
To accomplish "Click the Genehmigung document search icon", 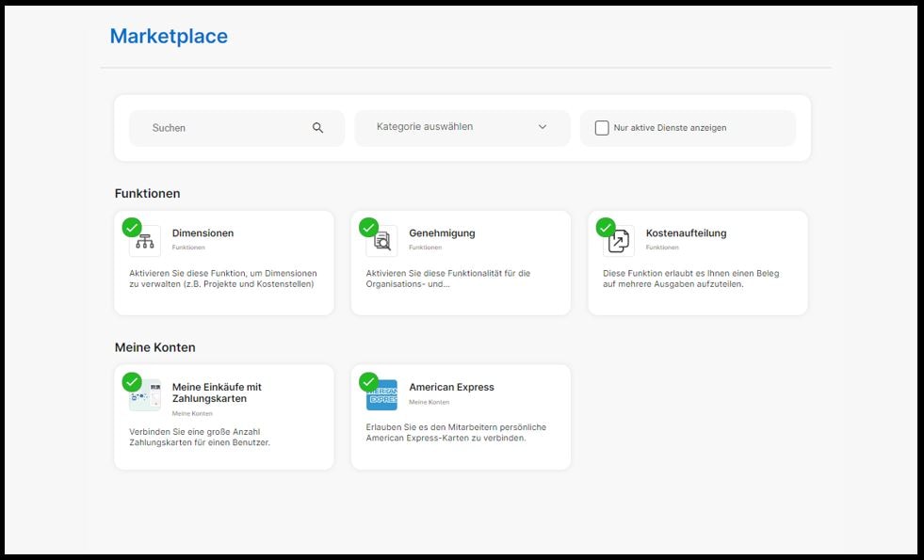I will 381,242.
